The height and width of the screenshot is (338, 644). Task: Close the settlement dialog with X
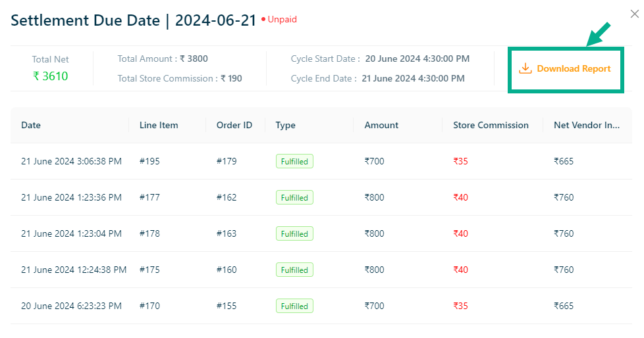click(x=635, y=14)
